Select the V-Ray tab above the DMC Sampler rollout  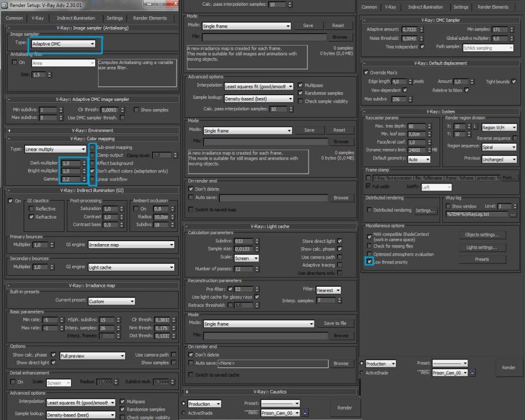click(391, 7)
